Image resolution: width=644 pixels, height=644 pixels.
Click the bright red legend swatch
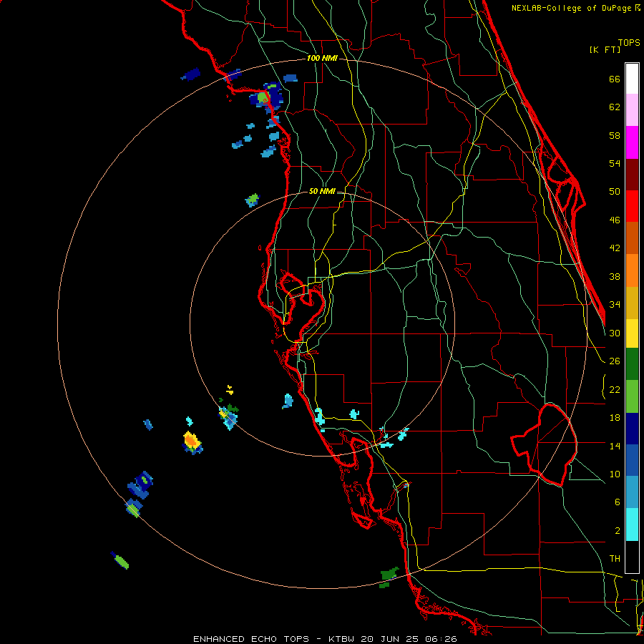632,206
